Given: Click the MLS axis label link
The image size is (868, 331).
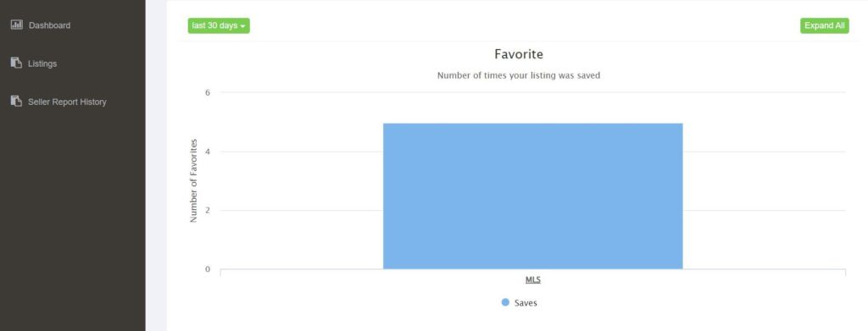Looking at the screenshot, I should 532,279.
